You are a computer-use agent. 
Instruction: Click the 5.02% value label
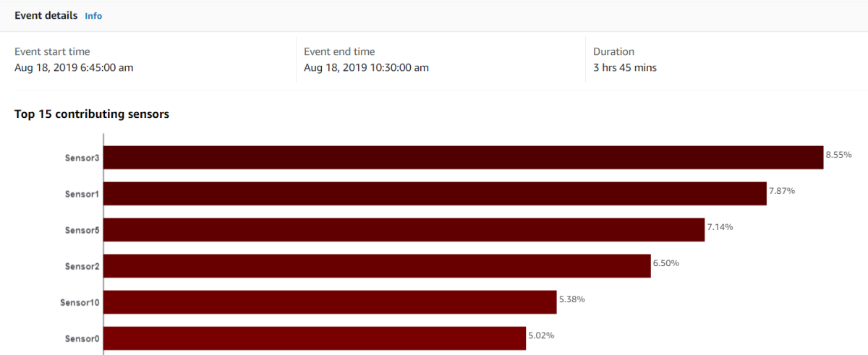(542, 335)
